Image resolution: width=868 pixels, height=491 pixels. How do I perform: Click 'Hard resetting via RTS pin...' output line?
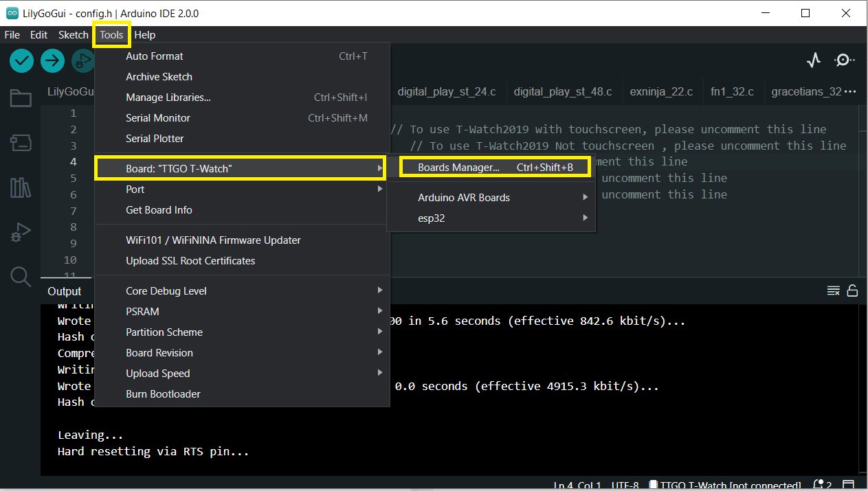click(153, 451)
